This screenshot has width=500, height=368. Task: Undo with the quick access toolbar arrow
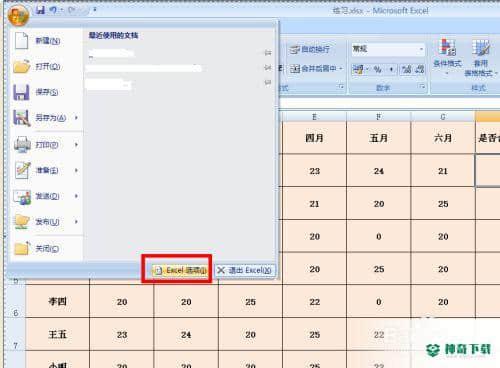(53, 10)
